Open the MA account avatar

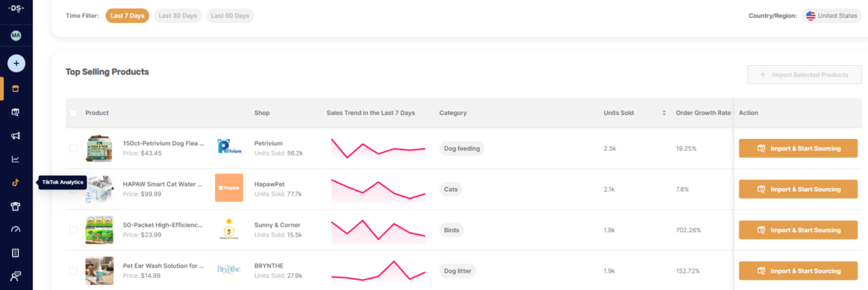pyautogui.click(x=16, y=35)
